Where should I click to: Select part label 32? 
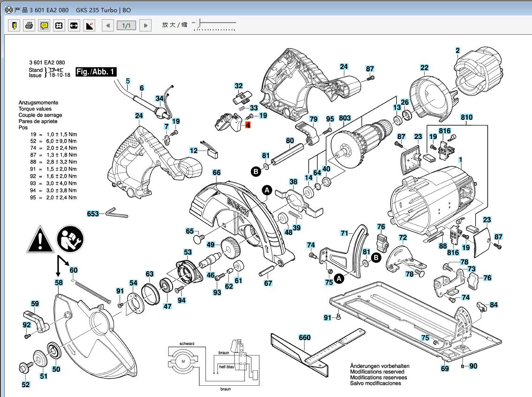tap(238, 86)
